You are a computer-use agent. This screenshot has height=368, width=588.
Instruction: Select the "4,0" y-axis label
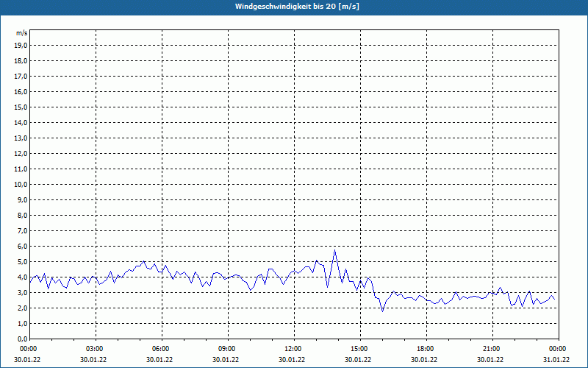click(x=22, y=277)
